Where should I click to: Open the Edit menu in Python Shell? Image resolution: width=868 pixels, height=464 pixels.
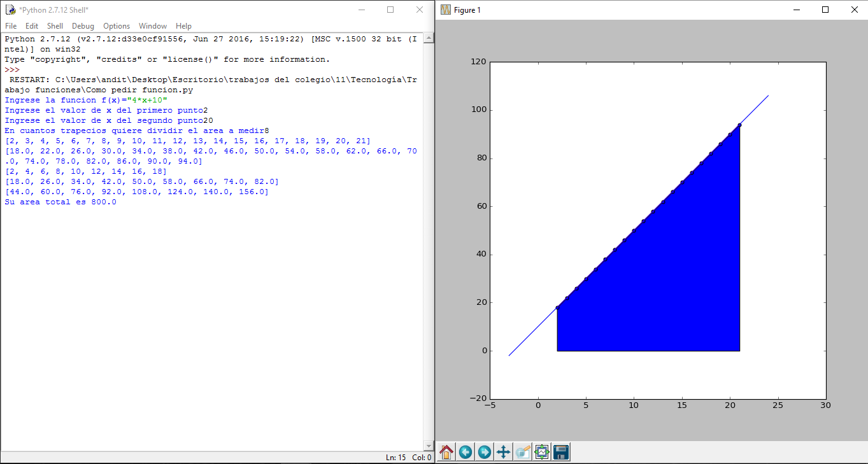click(x=32, y=26)
